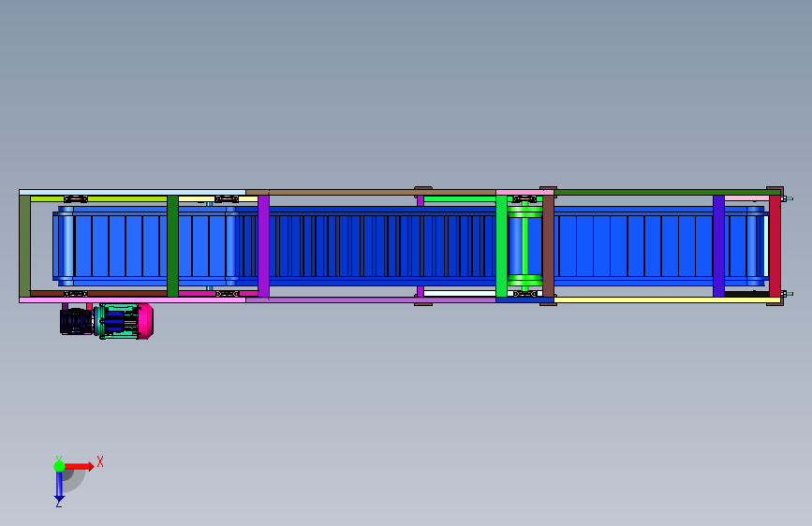
Task: Select the purple vertical crossbeam
Action: (x=263, y=246)
